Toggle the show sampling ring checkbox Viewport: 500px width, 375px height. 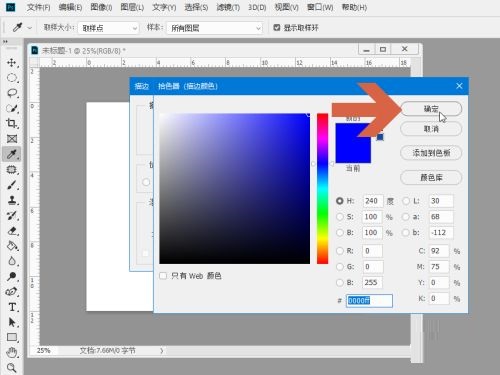276,28
